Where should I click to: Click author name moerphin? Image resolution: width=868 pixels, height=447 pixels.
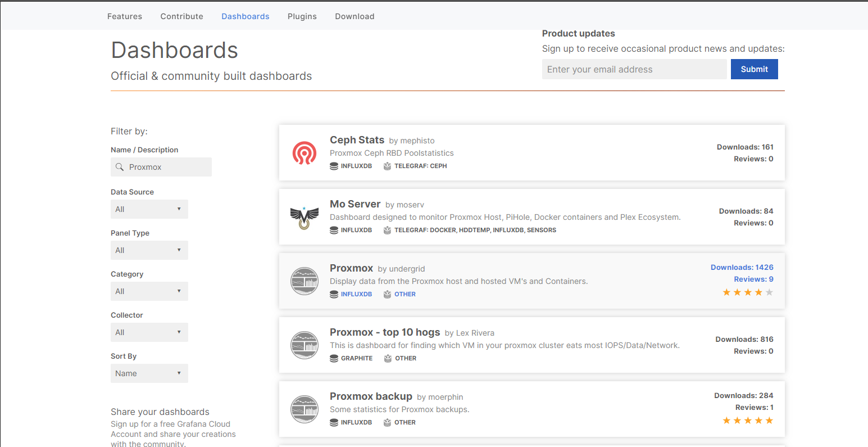[446, 397]
